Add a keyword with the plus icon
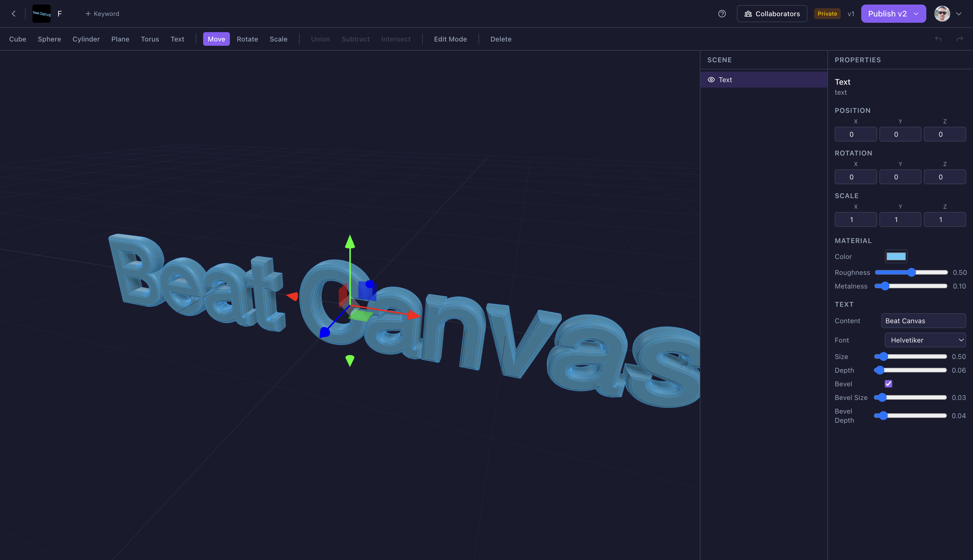This screenshot has width=973, height=560. [x=88, y=13]
